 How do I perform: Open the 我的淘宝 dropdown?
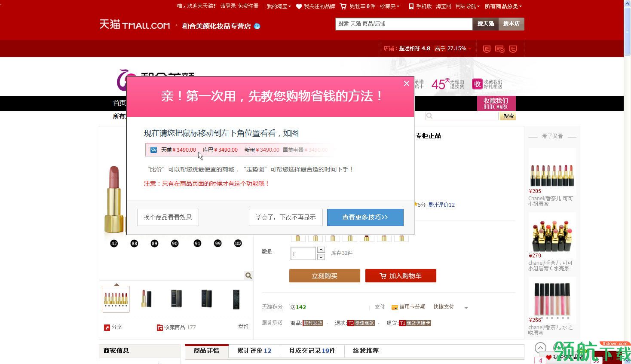278,6
